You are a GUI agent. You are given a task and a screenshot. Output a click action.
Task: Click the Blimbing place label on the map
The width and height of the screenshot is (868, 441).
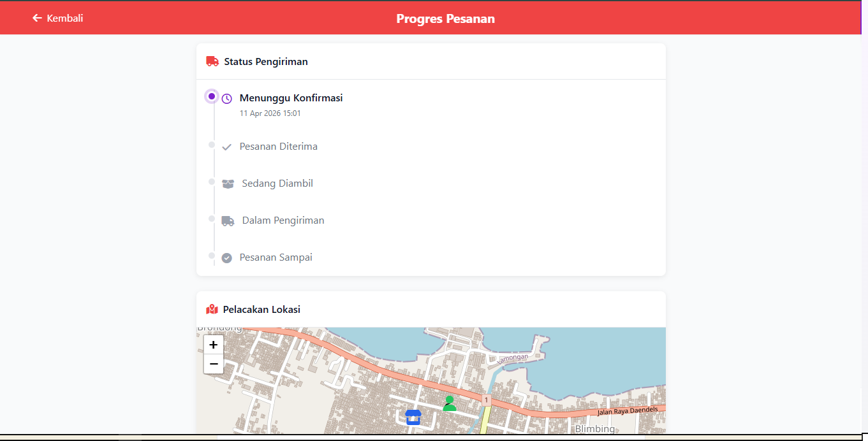(595, 429)
